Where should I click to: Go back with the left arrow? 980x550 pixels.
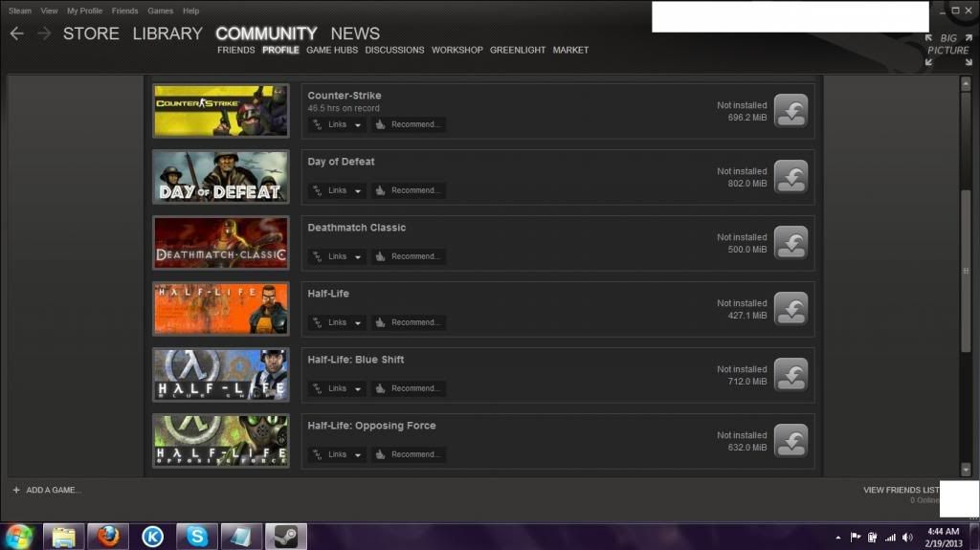(17, 33)
